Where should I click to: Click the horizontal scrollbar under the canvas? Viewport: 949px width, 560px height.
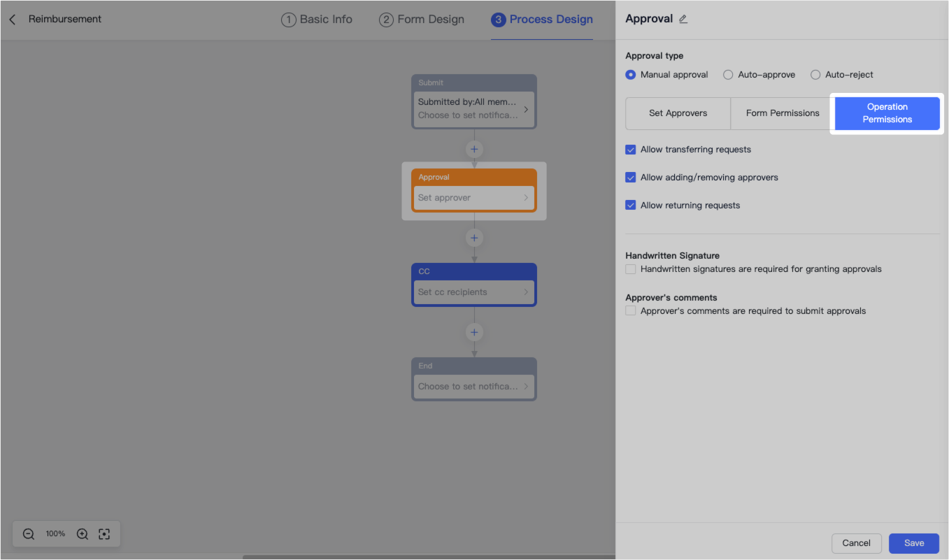(x=429, y=557)
